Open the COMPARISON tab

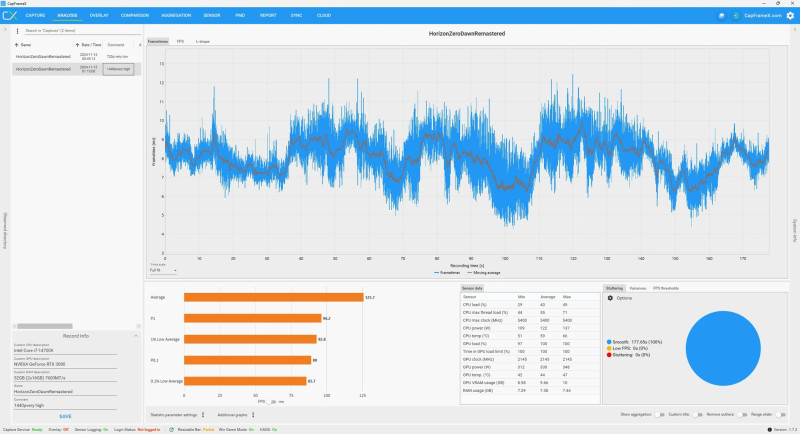pos(135,15)
